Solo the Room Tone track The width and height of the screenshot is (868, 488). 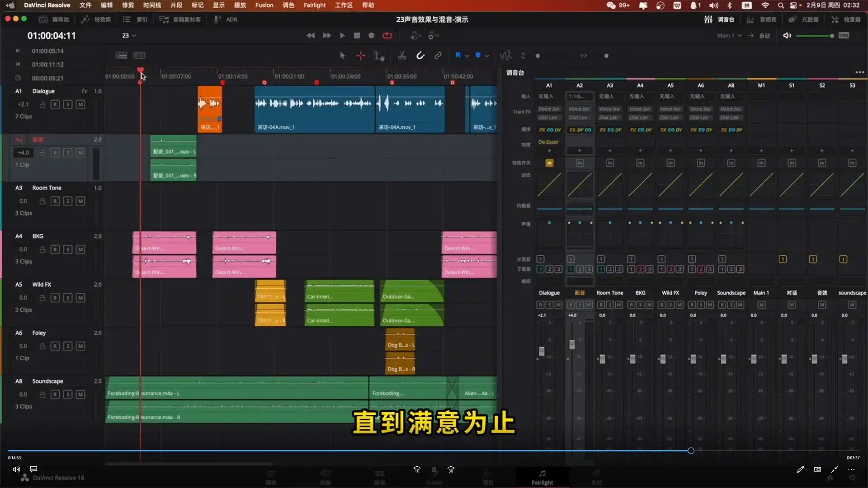coord(67,201)
